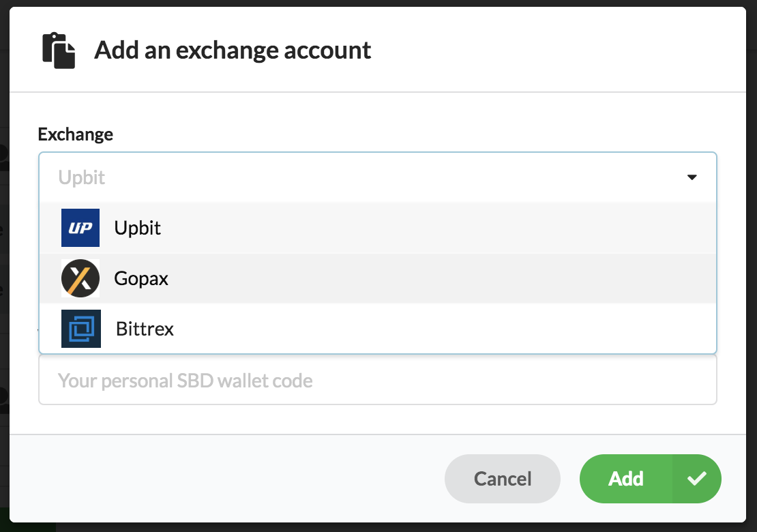
Task: Click the empty footer area left of Cancel
Action: tap(225, 479)
